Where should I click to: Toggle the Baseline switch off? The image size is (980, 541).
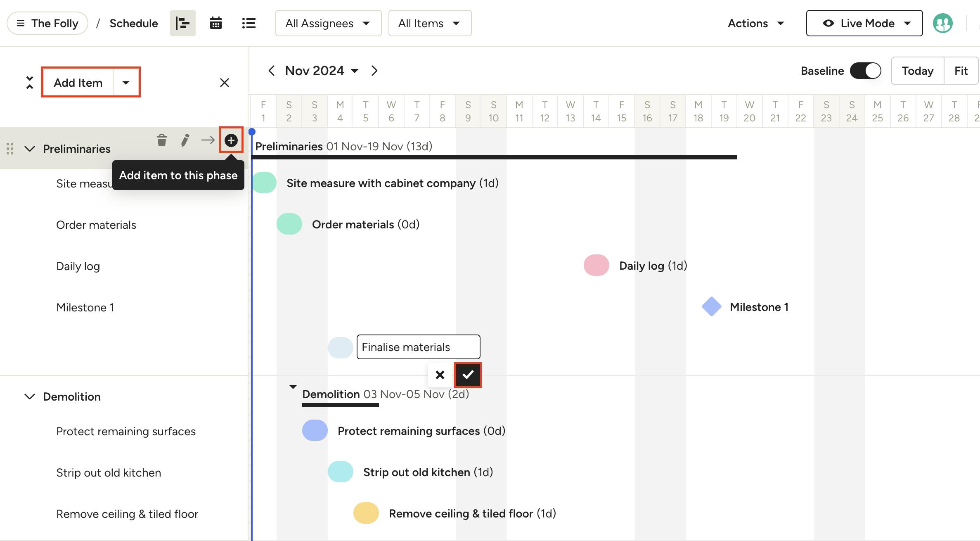pyautogui.click(x=865, y=71)
